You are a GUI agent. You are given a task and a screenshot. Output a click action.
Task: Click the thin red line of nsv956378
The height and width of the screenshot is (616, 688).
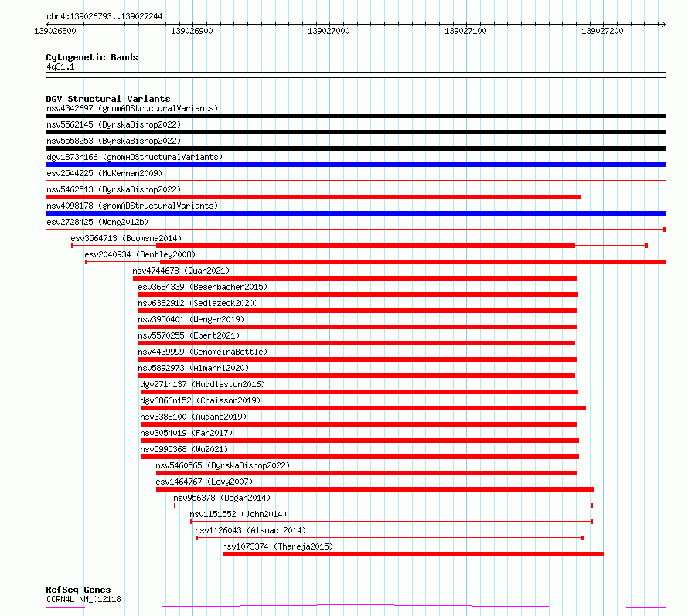pyautogui.click(x=383, y=506)
